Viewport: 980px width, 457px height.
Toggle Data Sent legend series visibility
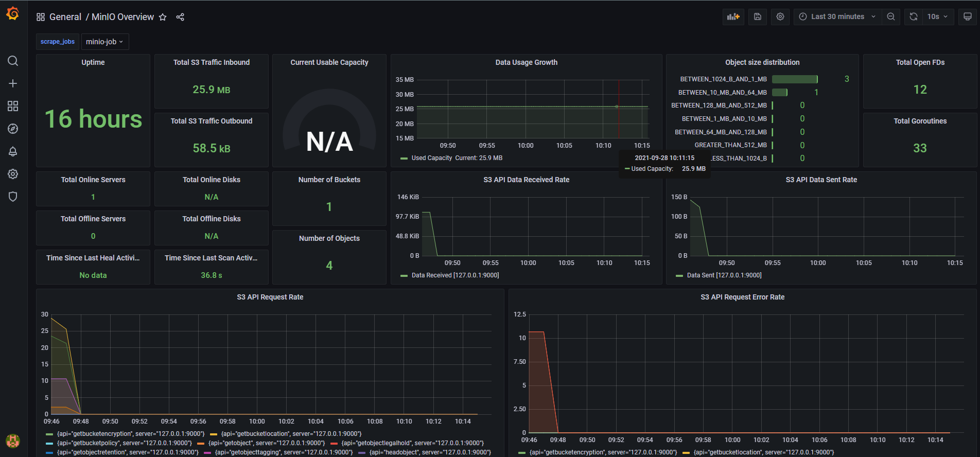(724, 275)
